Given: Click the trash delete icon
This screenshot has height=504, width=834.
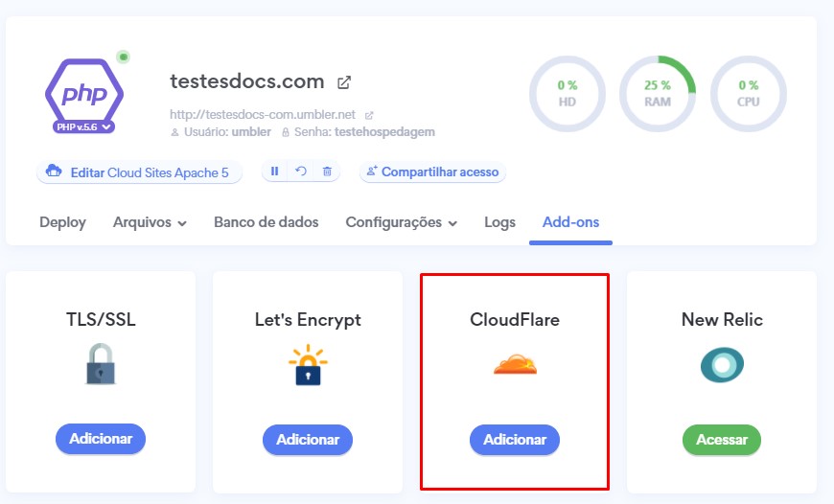Looking at the screenshot, I should coord(327,172).
